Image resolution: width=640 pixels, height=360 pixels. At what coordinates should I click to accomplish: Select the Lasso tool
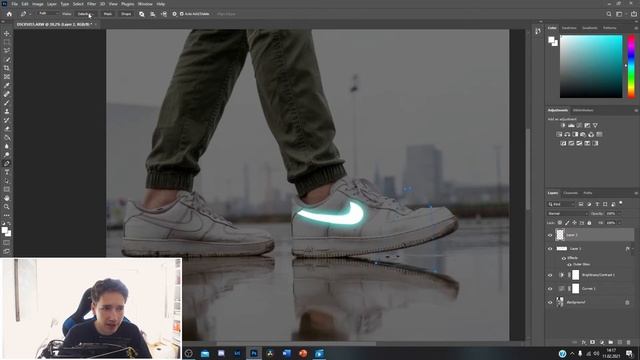pyautogui.click(x=7, y=51)
